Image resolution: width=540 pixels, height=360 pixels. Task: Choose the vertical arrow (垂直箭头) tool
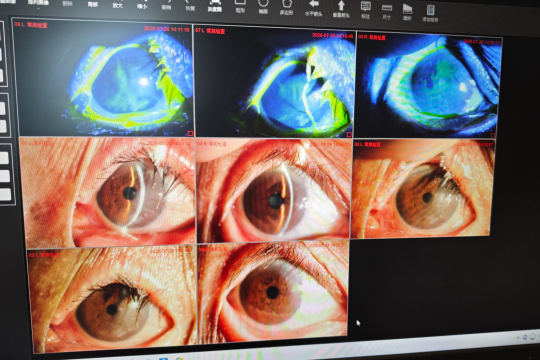(341, 9)
